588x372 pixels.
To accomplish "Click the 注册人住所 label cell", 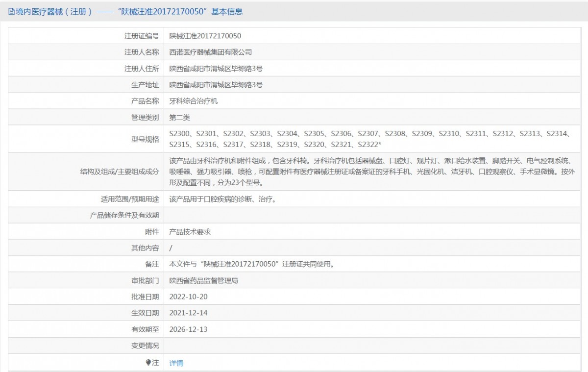I will click(x=86, y=69).
